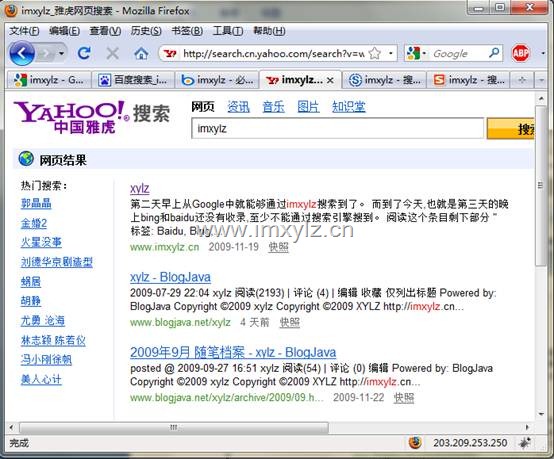This screenshot has width=554, height=459.
Task: Click the Yahoo favicon in address bar
Action: 170,54
